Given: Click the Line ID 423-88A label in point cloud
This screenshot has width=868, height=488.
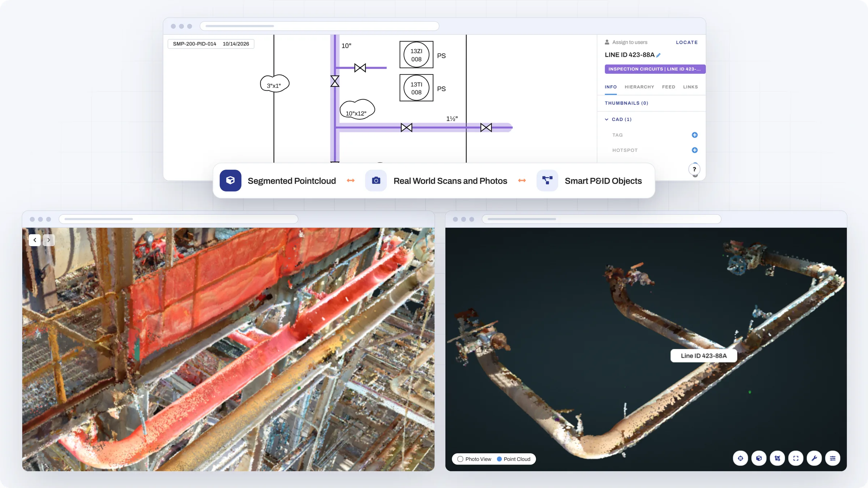Looking at the screenshot, I should [x=703, y=356].
